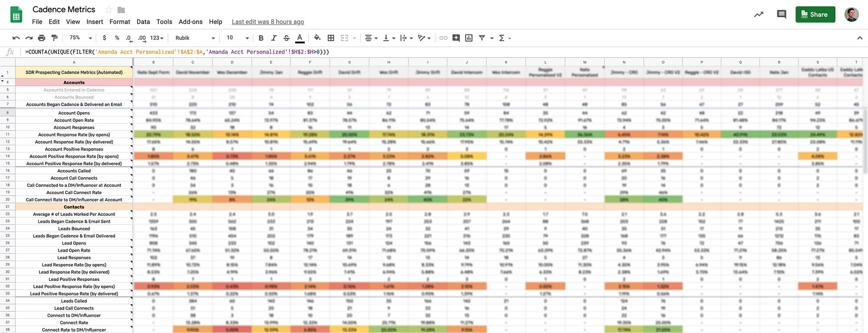868x333 pixels.
Task: Decrease decimal places button
Action: pos(129,38)
